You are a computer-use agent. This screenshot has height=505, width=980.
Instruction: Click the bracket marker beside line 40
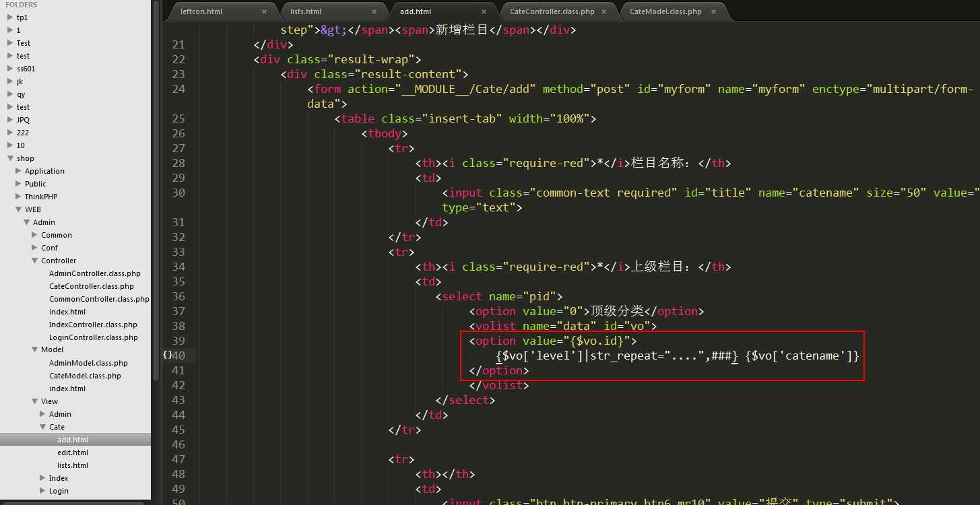[167, 353]
